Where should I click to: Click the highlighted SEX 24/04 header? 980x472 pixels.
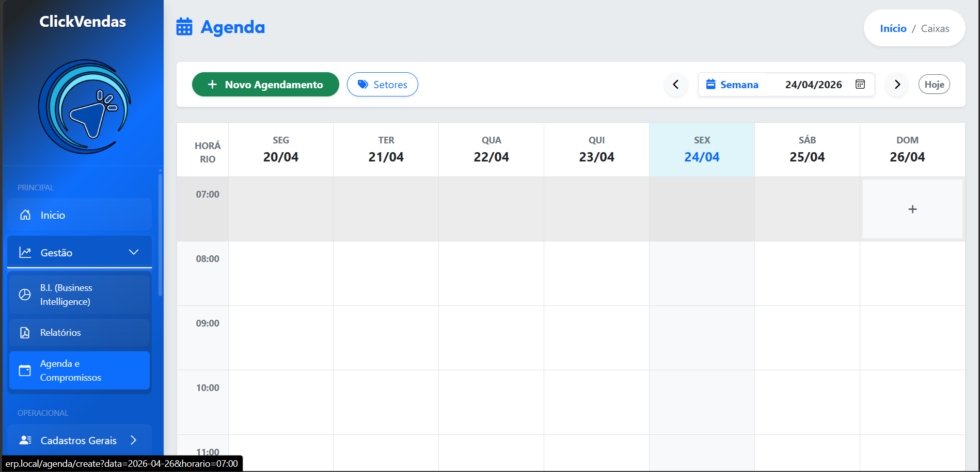(x=702, y=150)
